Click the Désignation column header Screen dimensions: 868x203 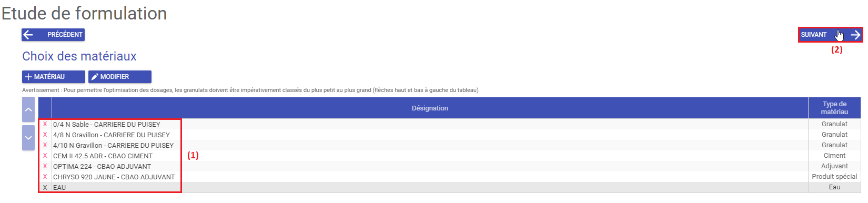430,108
